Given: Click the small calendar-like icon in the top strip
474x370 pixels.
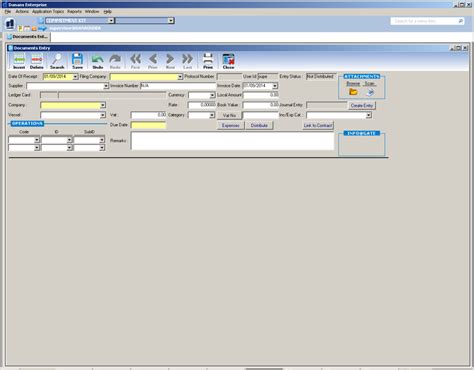Looking at the screenshot, I should (x=27, y=29).
